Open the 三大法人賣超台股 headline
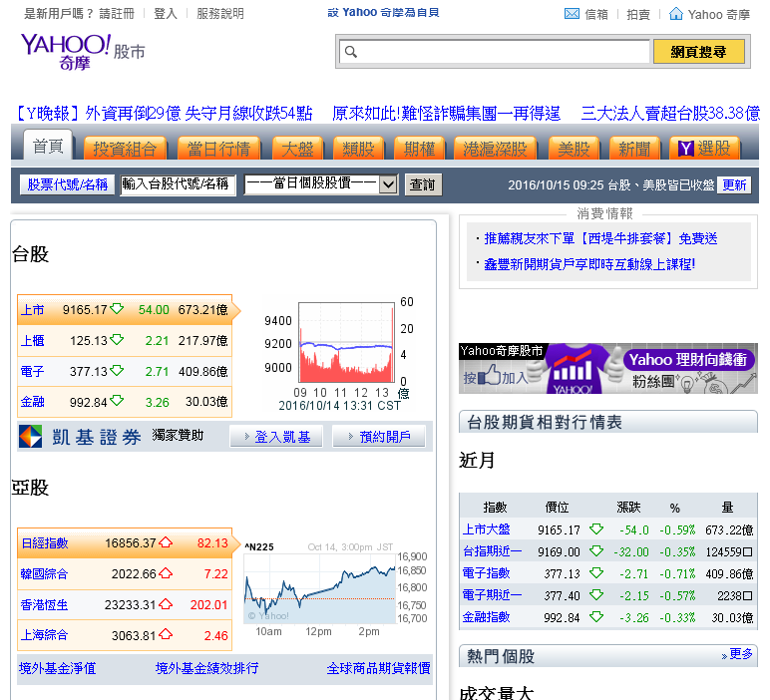Viewport: 770px width, 700px height. coord(670,114)
